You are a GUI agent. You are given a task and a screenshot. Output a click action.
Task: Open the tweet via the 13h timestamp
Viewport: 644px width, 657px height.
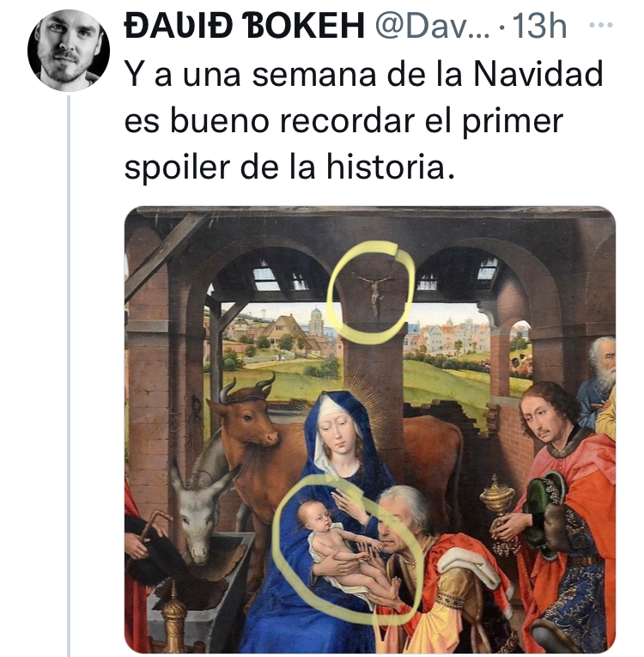tap(539, 26)
